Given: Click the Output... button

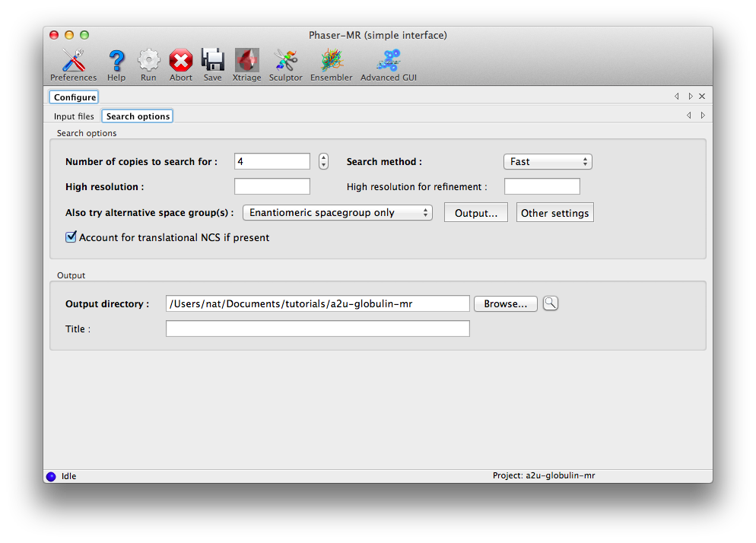Looking at the screenshot, I should 475,213.
